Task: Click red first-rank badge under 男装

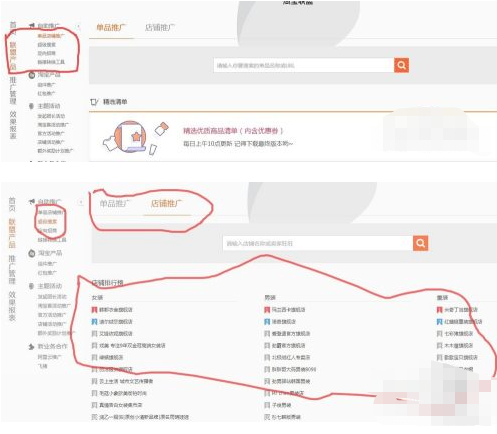Action: [x=267, y=310]
